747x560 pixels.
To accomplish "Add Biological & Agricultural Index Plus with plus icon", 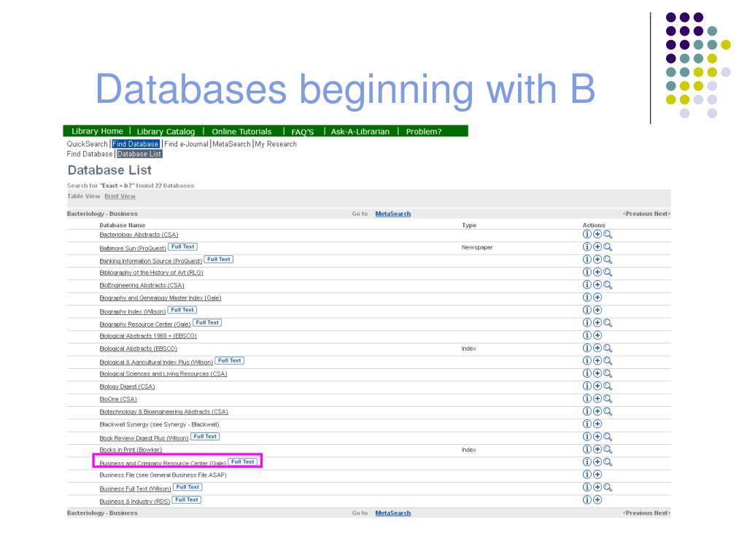I will 597,360.
